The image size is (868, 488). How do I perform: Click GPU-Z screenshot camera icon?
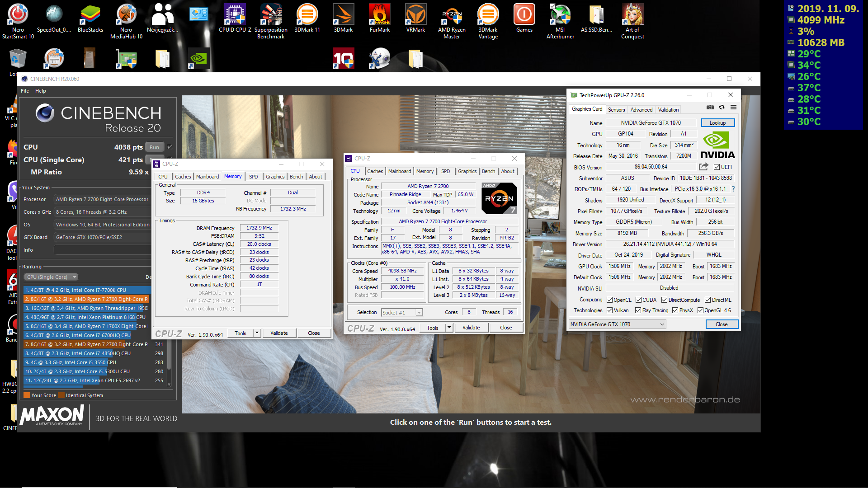tap(710, 108)
